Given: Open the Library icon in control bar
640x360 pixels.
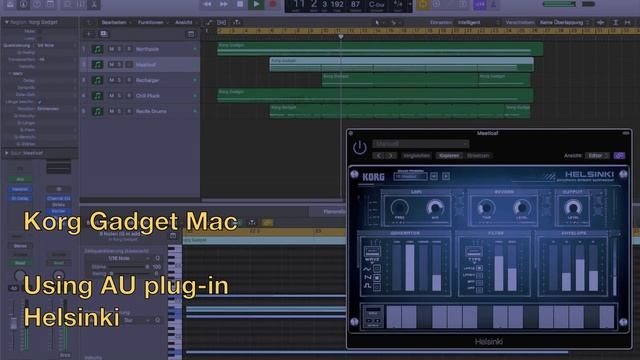Looking at the screenshot, I should click(x=10, y=4).
